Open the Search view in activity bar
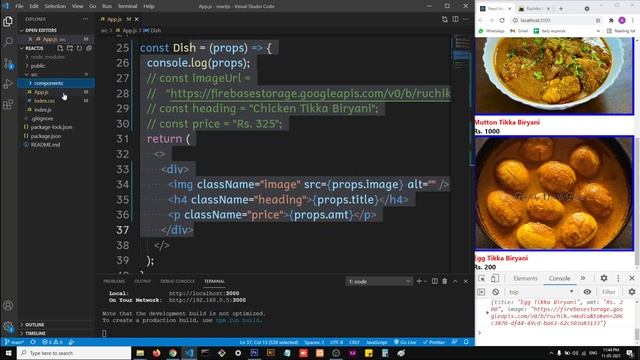640x360 pixels. (x=8, y=42)
